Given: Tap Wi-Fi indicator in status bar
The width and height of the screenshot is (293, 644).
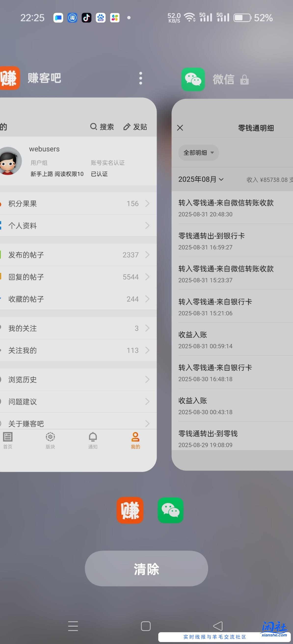Looking at the screenshot, I should [190, 17].
